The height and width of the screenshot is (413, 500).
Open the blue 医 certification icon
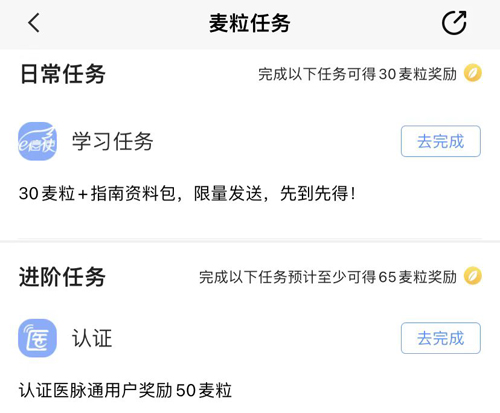[37, 338]
